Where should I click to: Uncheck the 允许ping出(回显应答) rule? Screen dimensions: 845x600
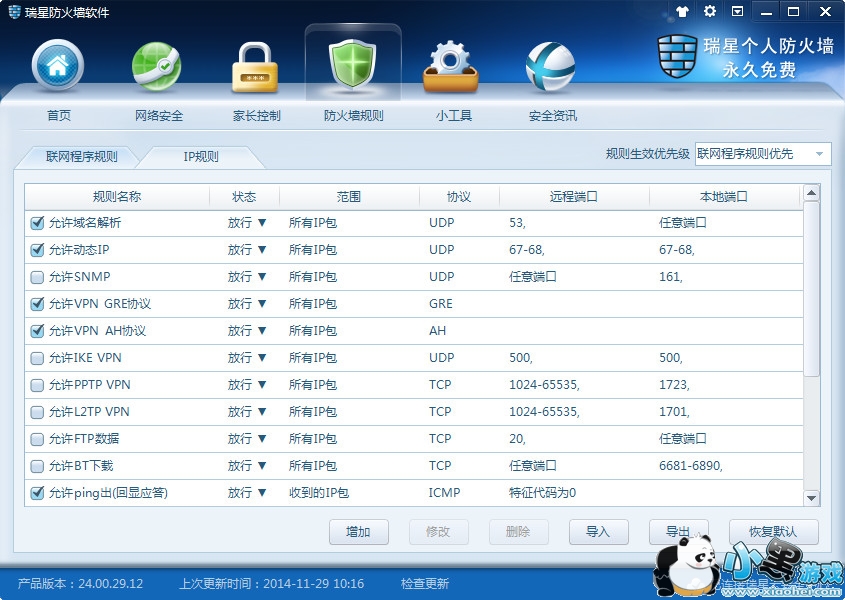click(37, 493)
